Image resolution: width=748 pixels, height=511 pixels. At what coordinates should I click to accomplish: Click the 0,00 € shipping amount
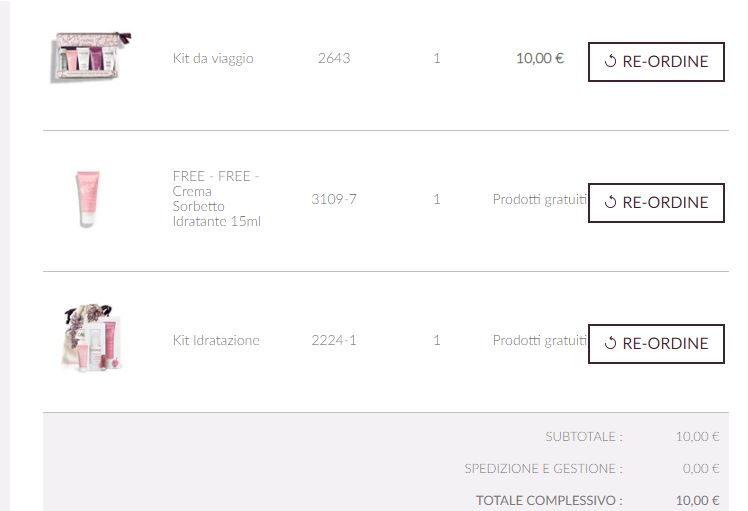tap(701, 468)
